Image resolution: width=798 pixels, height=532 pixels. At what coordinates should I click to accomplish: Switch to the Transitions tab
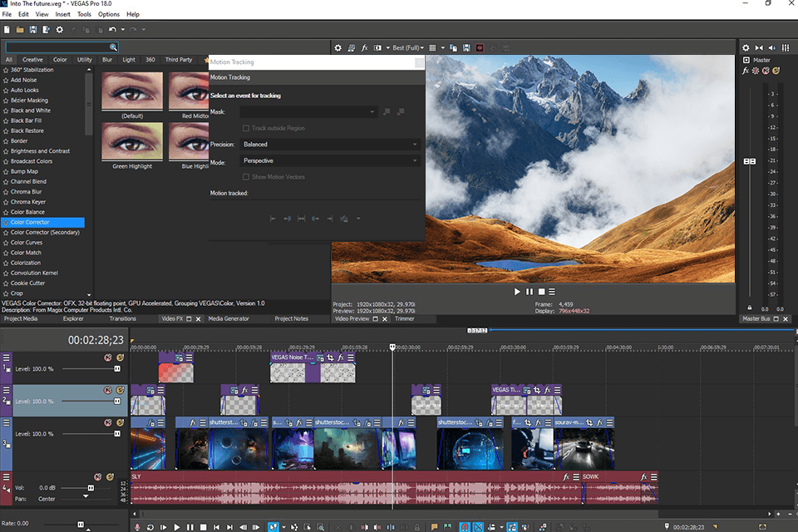pos(122,318)
